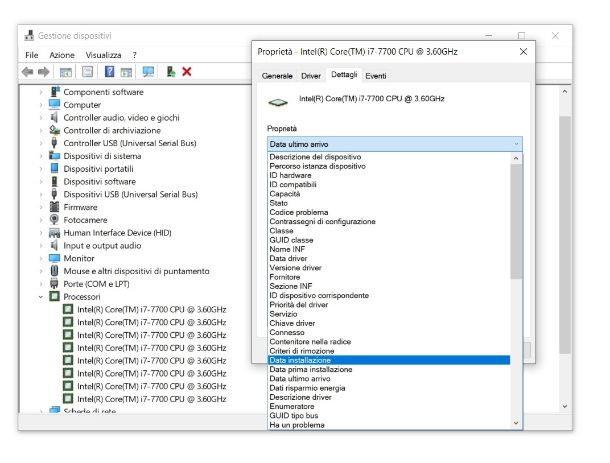Click the Controller USB category icon
The image size is (610, 463).
[54, 143]
